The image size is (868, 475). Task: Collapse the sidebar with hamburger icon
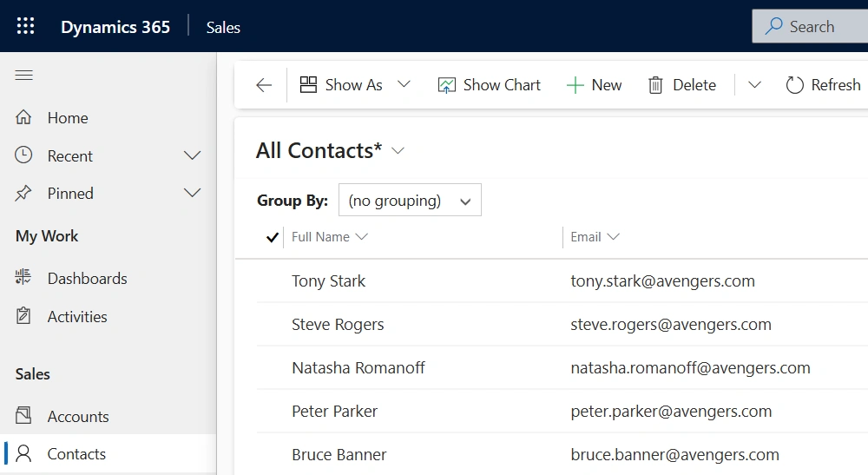(24, 76)
